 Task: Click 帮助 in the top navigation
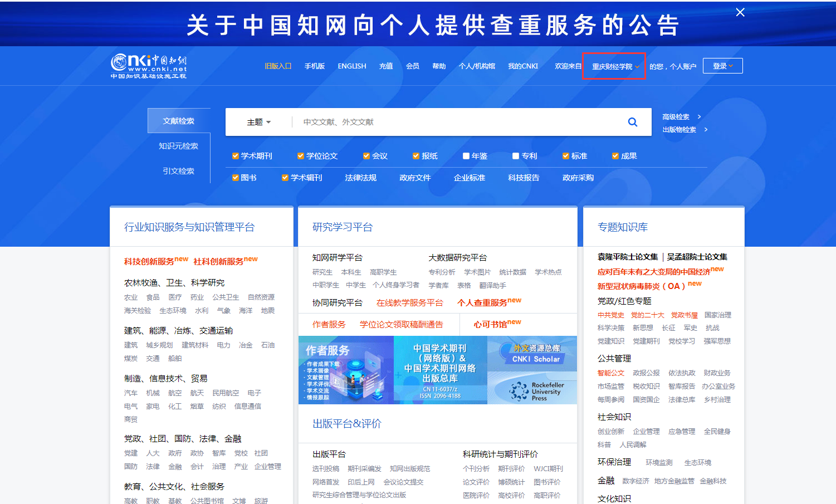(x=439, y=66)
